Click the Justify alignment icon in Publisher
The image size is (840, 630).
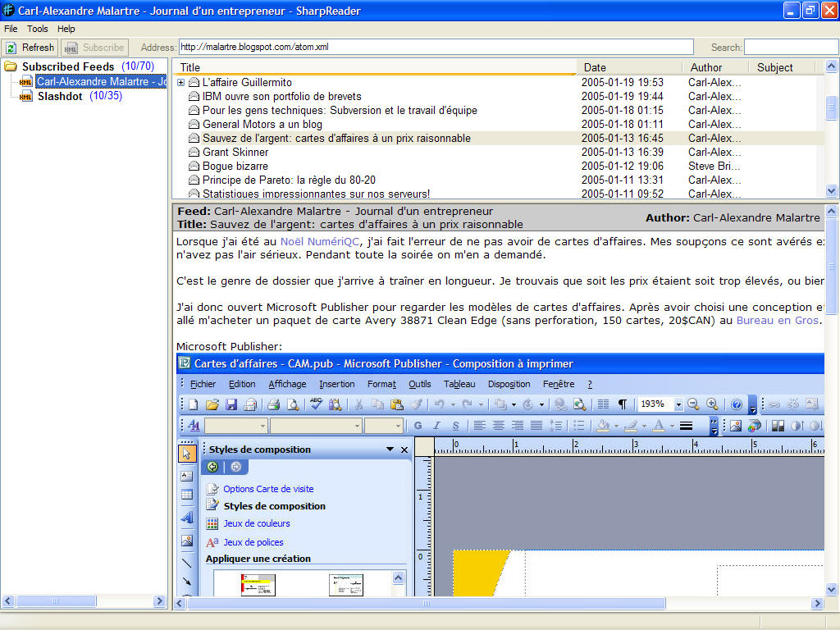pyautogui.click(x=536, y=426)
